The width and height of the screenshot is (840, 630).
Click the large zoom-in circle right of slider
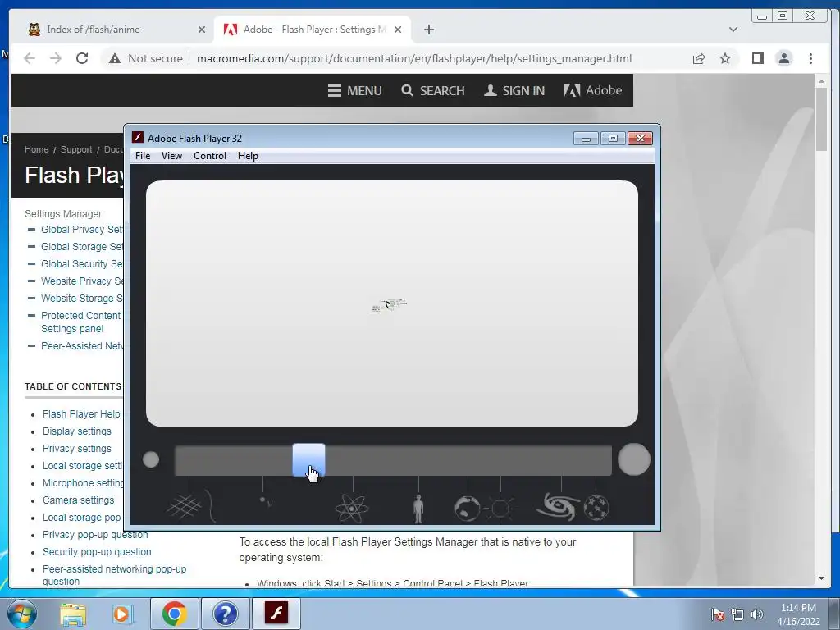coord(634,459)
